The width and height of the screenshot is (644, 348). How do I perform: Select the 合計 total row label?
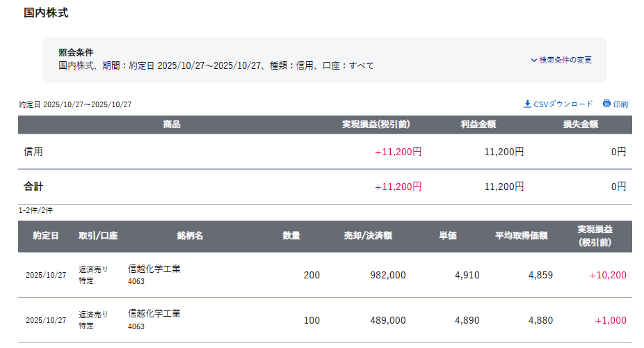[33, 187]
